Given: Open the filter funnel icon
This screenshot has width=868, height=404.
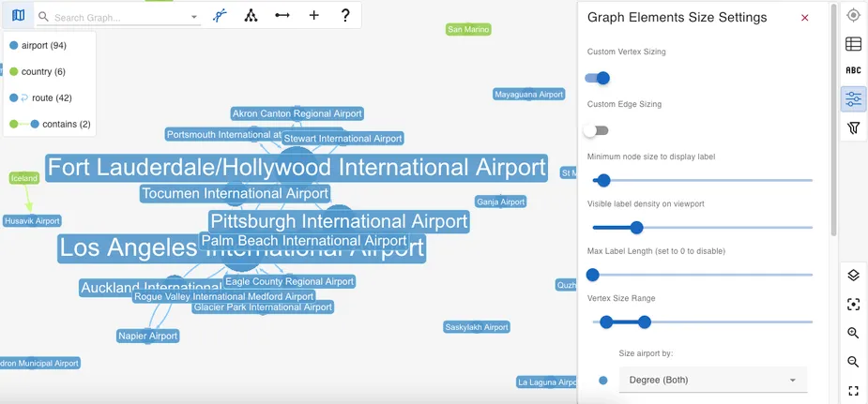Looking at the screenshot, I should (853, 128).
